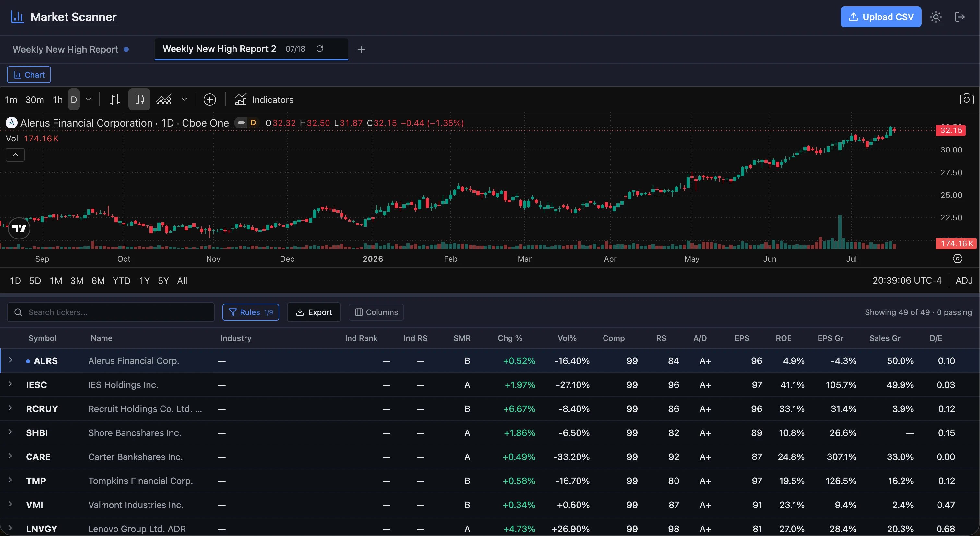The width and height of the screenshot is (980, 536).
Task: Set chart range to 1D
Action: (x=15, y=281)
